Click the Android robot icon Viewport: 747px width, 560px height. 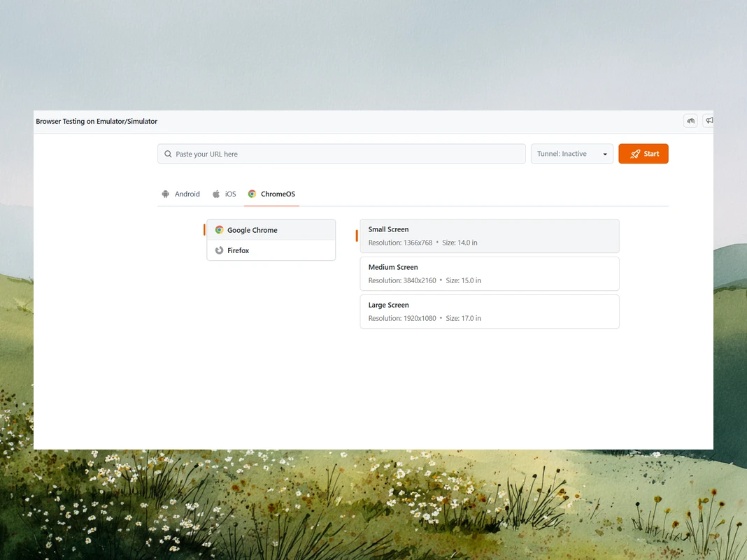coord(165,194)
